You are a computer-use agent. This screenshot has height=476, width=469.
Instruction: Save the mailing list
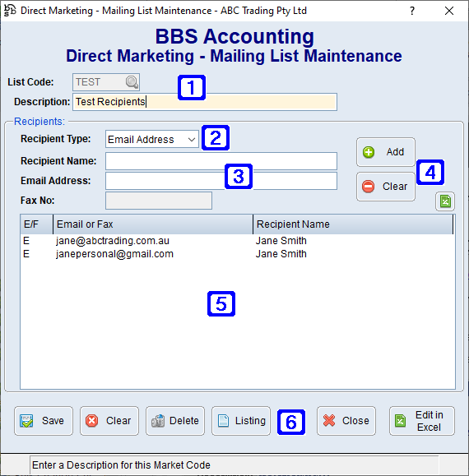[44, 421]
